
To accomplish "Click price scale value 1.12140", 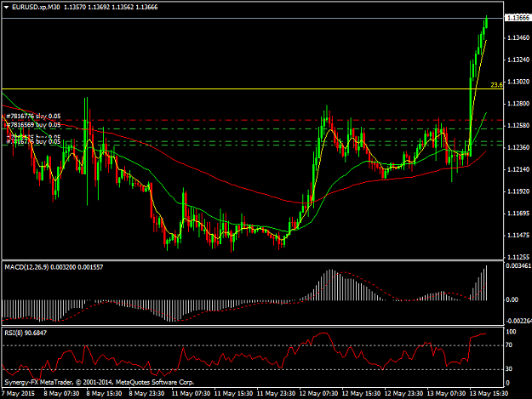I will (518, 169).
